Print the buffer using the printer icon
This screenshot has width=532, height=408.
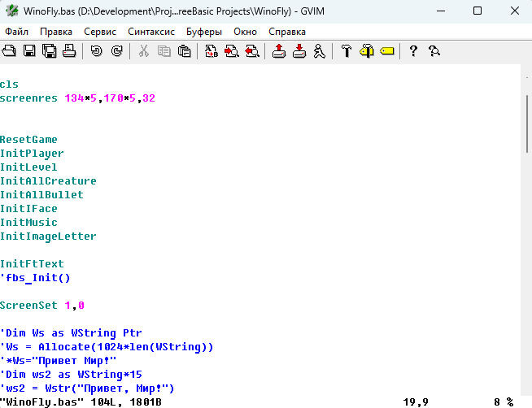[x=69, y=51]
